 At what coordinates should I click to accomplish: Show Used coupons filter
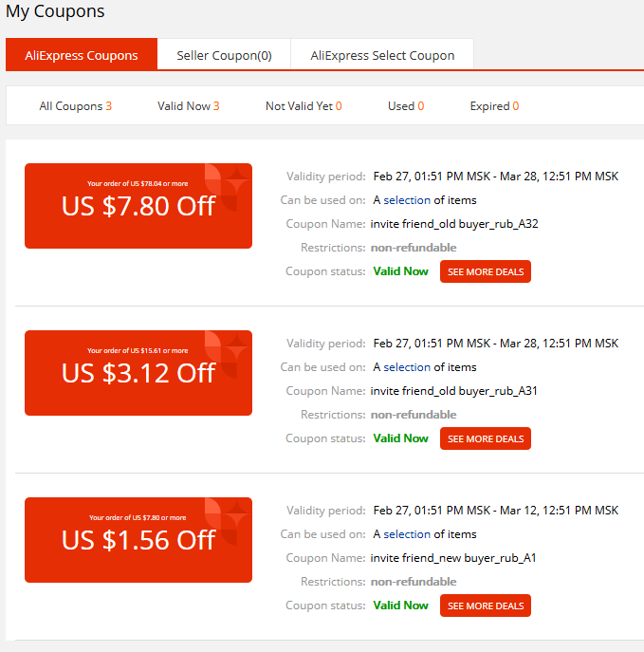click(406, 106)
